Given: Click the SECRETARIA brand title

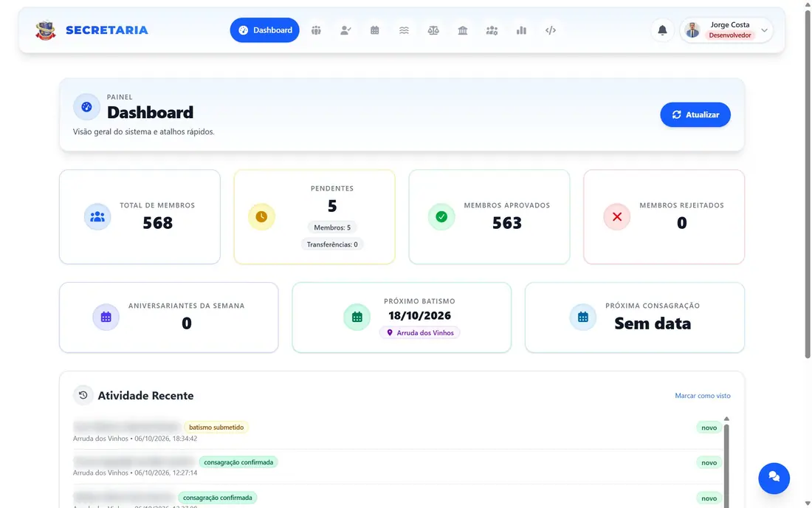Looking at the screenshot, I should coord(107,30).
